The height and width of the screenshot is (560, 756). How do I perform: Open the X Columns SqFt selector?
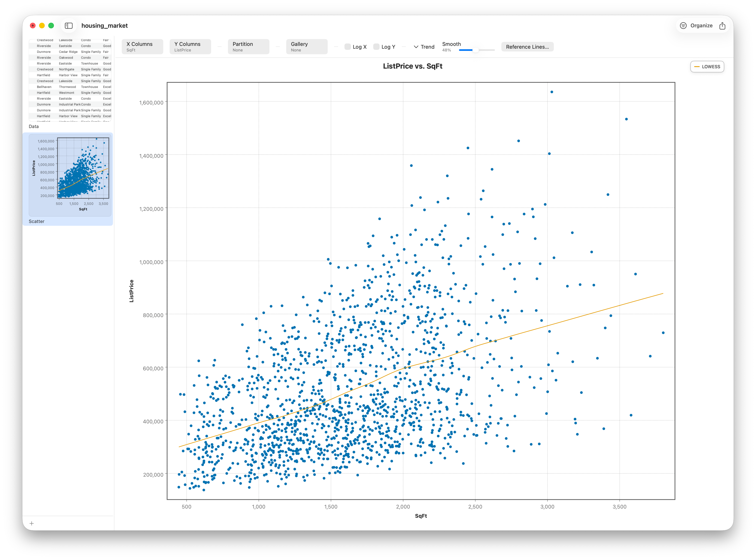(x=142, y=47)
